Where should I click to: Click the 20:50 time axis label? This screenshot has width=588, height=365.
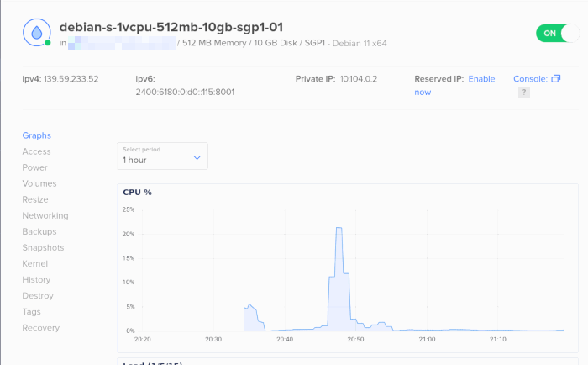pyautogui.click(x=355, y=340)
